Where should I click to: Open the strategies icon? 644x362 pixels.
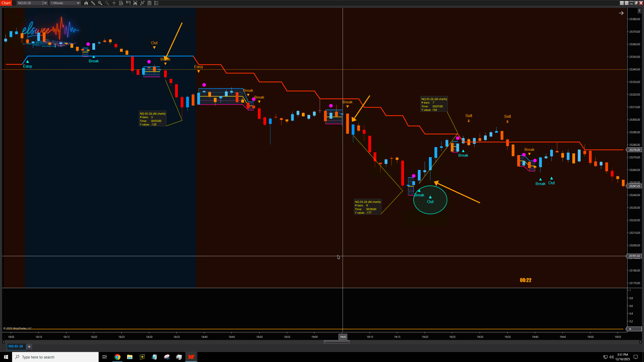click(x=142, y=3)
